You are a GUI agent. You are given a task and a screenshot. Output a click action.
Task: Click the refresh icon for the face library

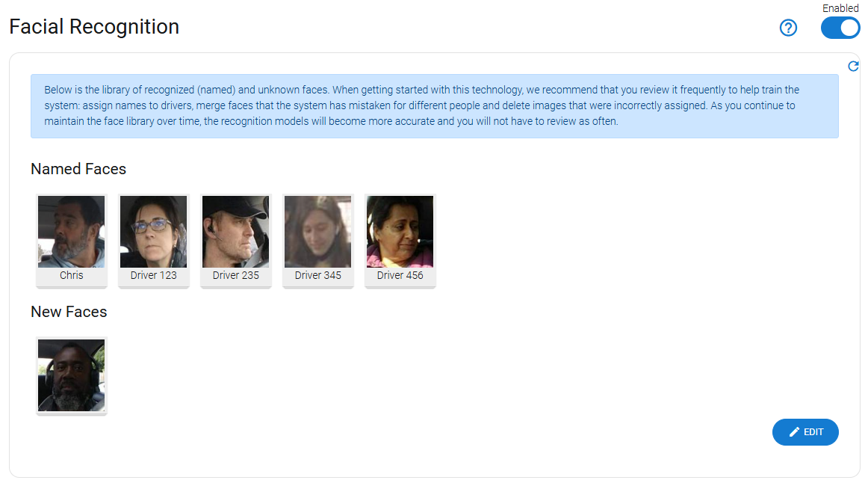click(x=853, y=67)
